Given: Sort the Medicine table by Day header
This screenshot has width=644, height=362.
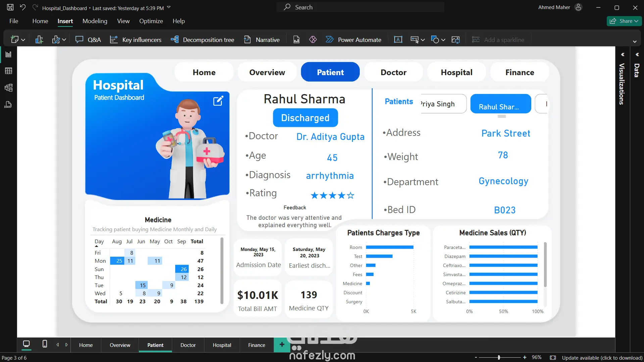Looking at the screenshot, I should point(99,242).
